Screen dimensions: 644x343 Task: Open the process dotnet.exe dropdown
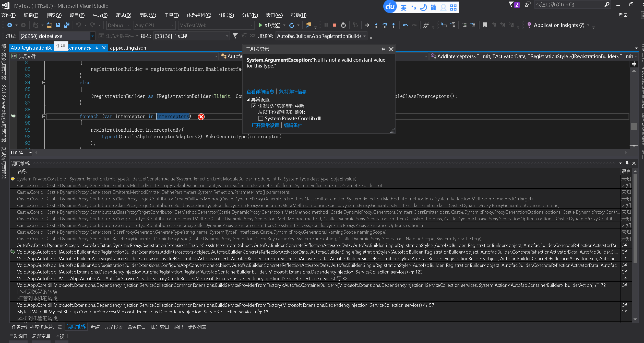pos(92,36)
